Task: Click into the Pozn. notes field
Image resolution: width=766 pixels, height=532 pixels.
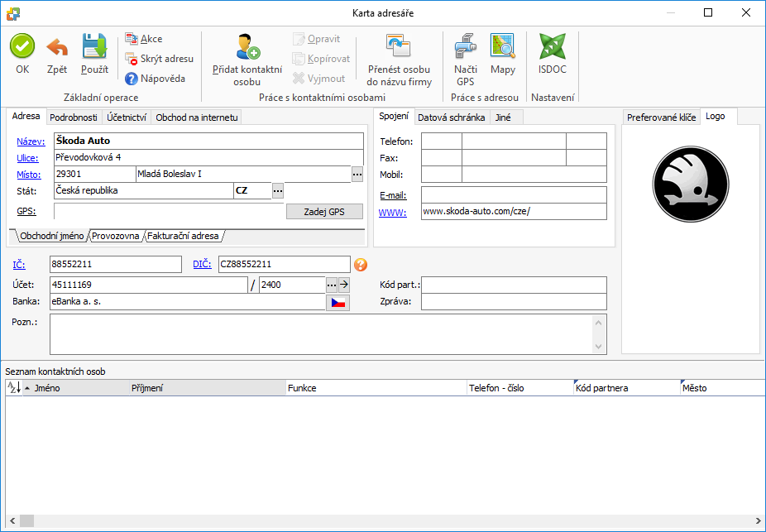Action: 321,334
